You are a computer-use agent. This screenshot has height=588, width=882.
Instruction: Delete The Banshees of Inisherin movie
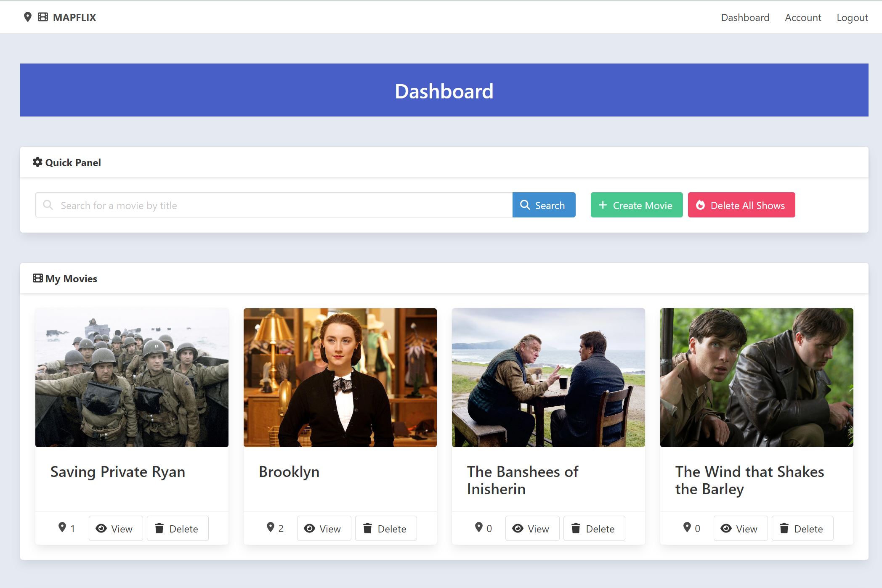point(594,528)
